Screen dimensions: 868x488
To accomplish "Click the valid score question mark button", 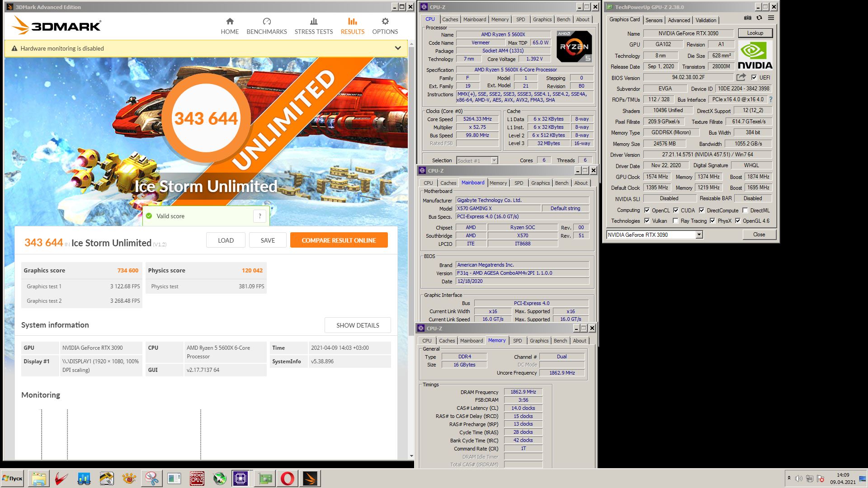I will pyautogui.click(x=259, y=216).
